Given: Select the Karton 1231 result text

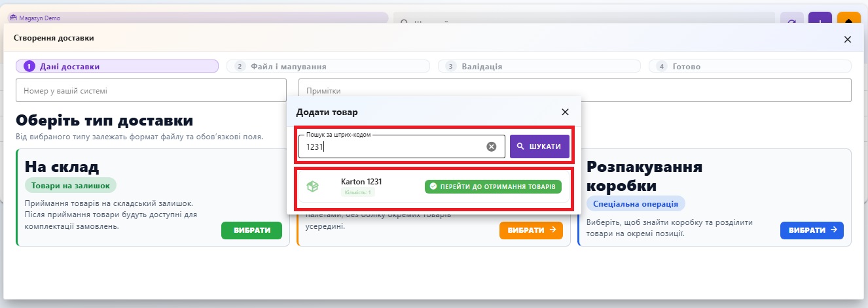Looking at the screenshot, I should click(x=361, y=181).
